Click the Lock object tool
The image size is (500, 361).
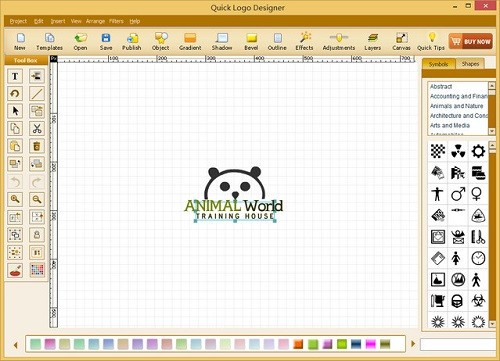click(x=37, y=235)
